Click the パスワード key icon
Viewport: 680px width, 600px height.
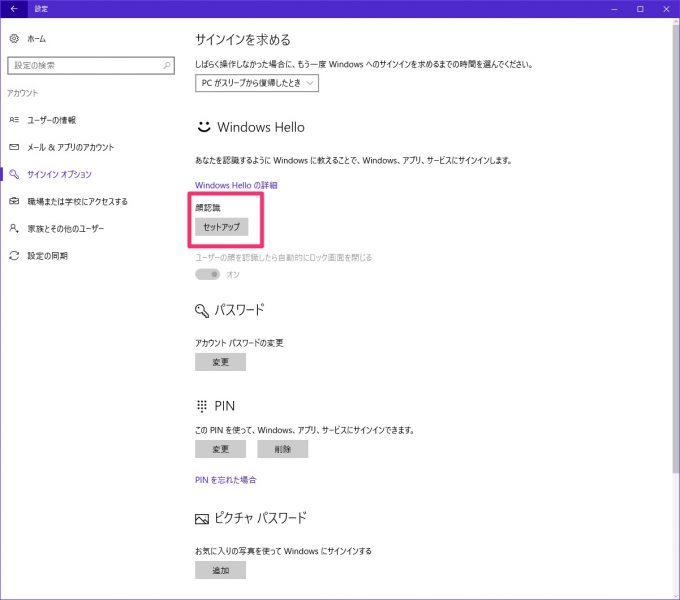[x=202, y=310]
